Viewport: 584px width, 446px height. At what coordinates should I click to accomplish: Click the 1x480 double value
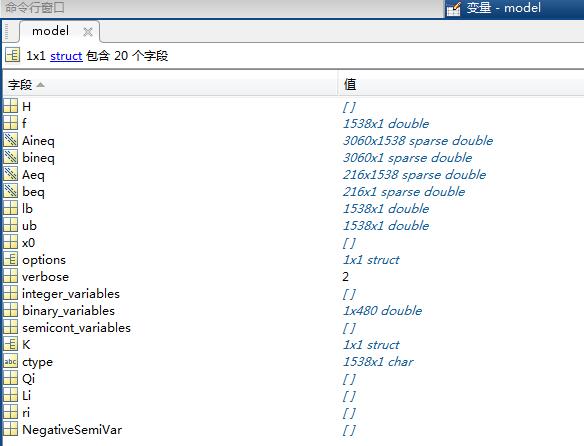(383, 310)
